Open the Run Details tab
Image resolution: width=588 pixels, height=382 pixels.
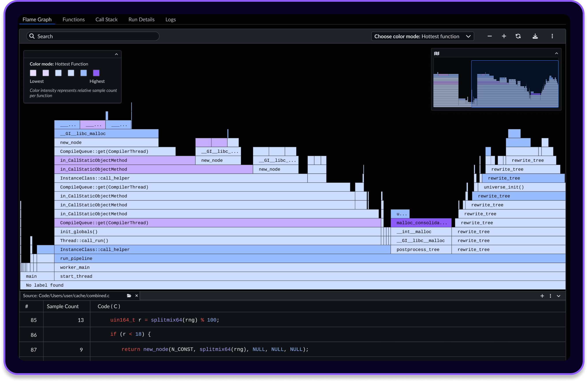coord(141,19)
